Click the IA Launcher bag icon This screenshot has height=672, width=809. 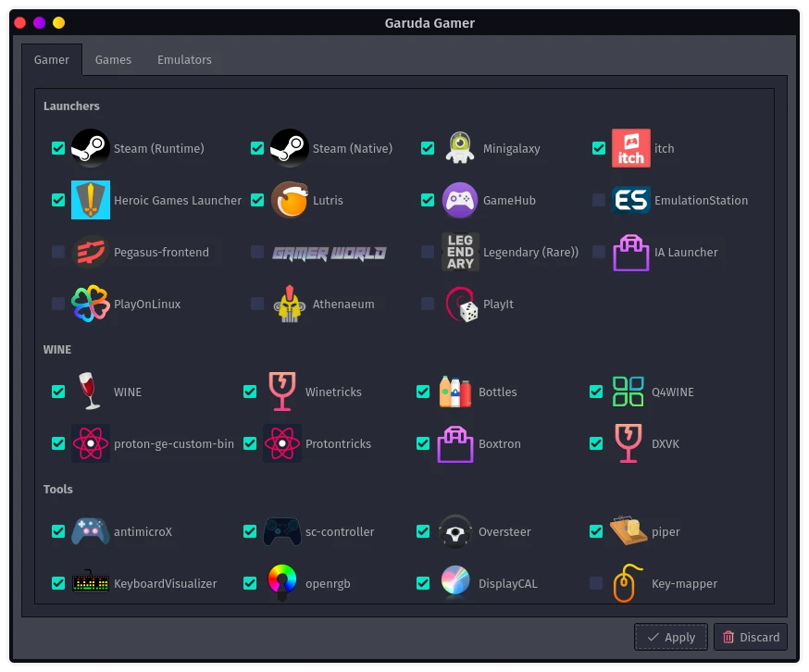pos(630,252)
